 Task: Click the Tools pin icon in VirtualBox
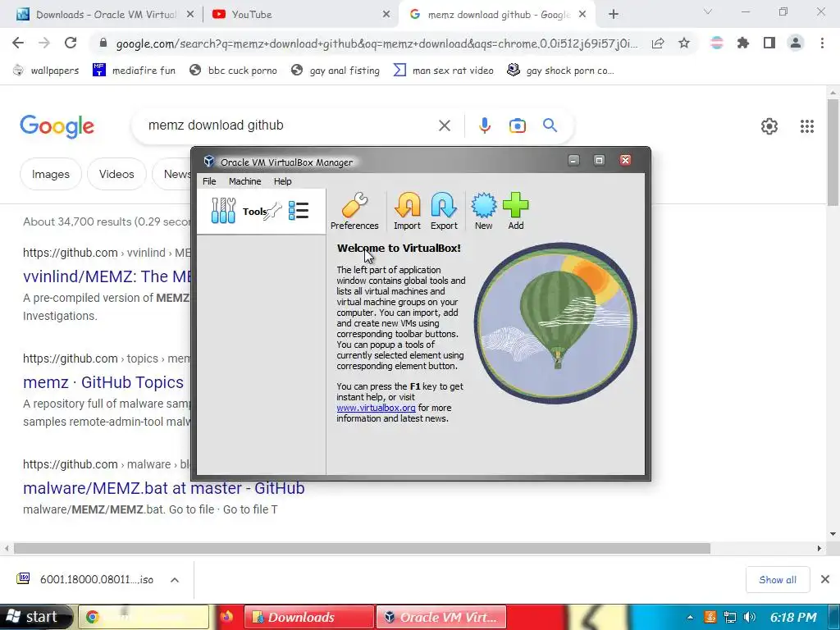pyautogui.click(x=272, y=211)
